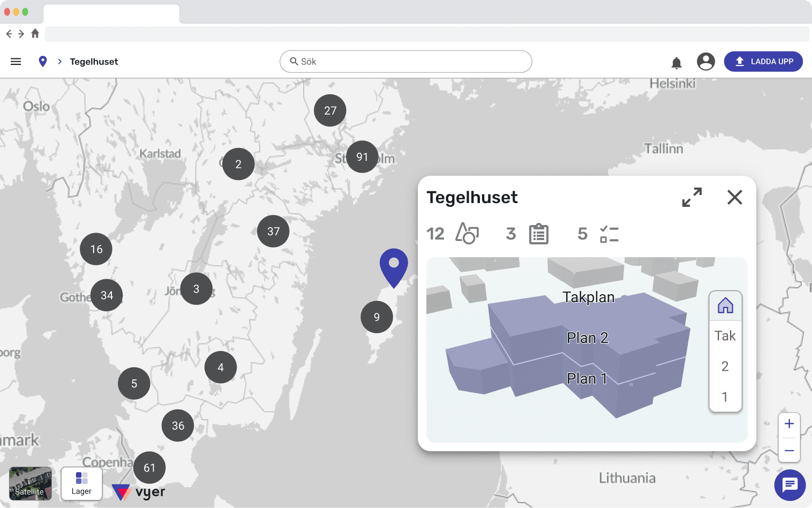Screen dimensions: 812x508
Task: Click the blue Tegelhuset map pin
Action: point(394,268)
